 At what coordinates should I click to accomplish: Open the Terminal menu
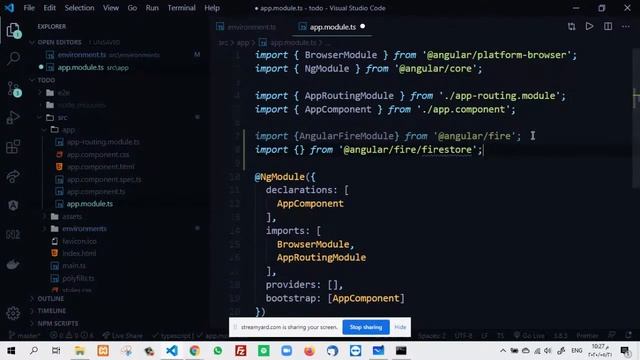click(x=181, y=8)
